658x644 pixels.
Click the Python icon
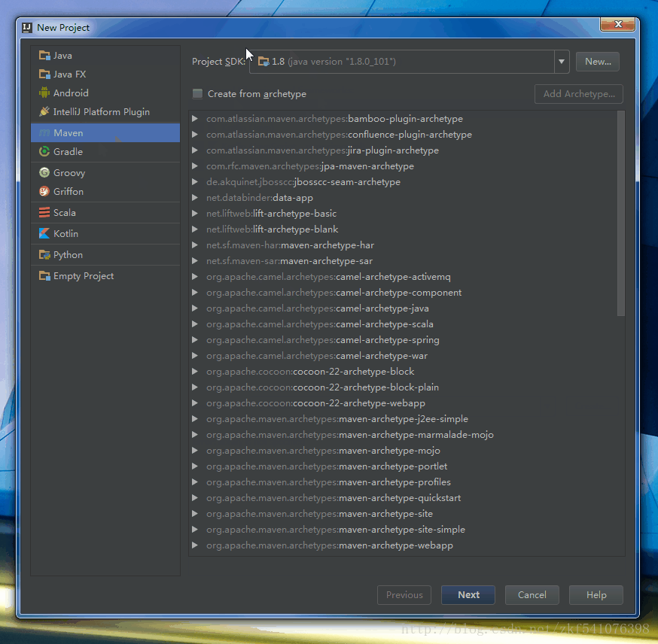pyautogui.click(x=44, y=254)
